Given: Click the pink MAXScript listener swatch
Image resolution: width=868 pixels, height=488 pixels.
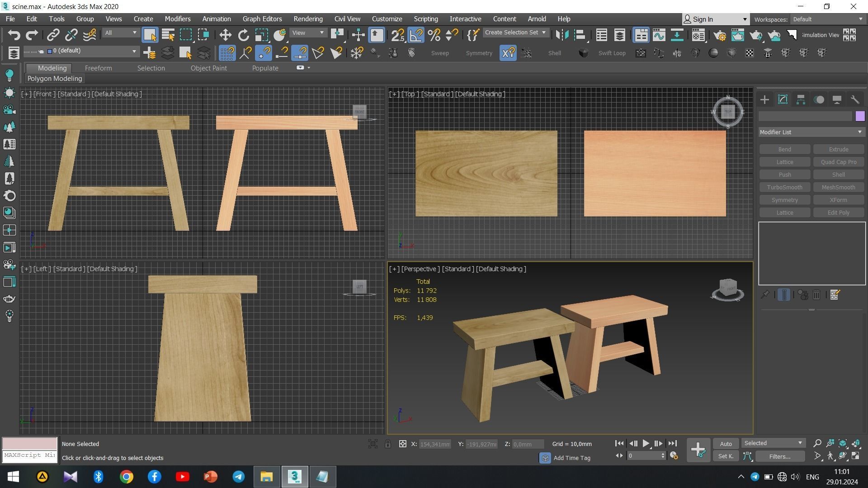Looking at the screenshot, I should (30, 443).
